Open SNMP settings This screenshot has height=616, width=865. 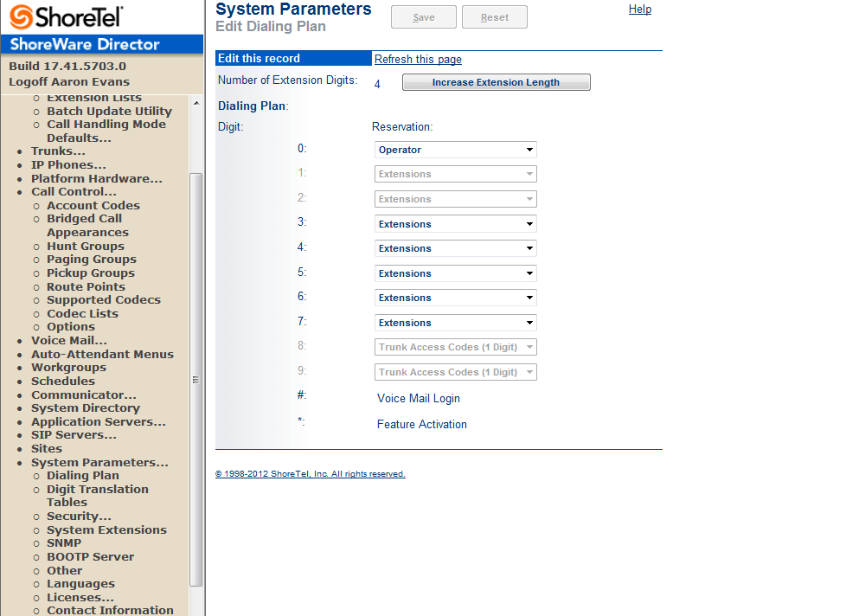(x=64, y=543)
